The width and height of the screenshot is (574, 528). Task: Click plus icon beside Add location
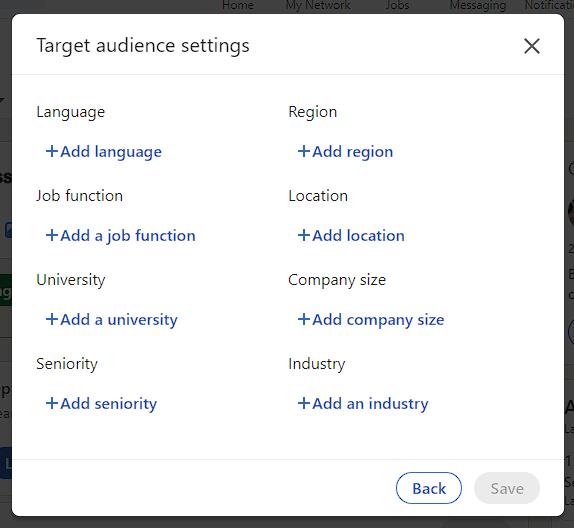tap(304, 235)
